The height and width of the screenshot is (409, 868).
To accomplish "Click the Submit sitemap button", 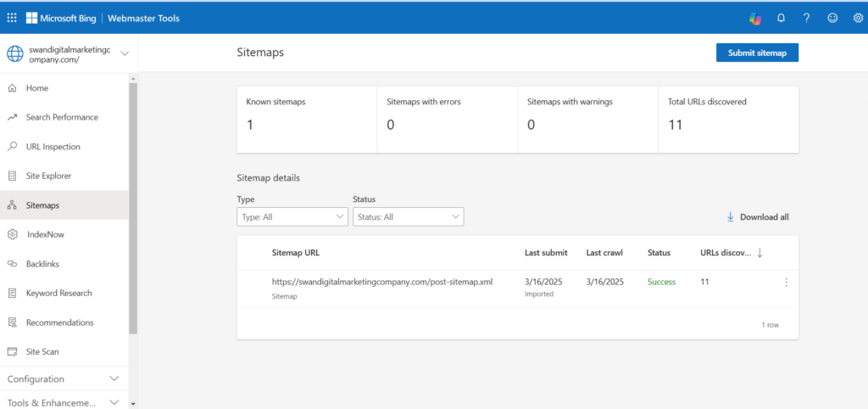I will click(757, 53).
